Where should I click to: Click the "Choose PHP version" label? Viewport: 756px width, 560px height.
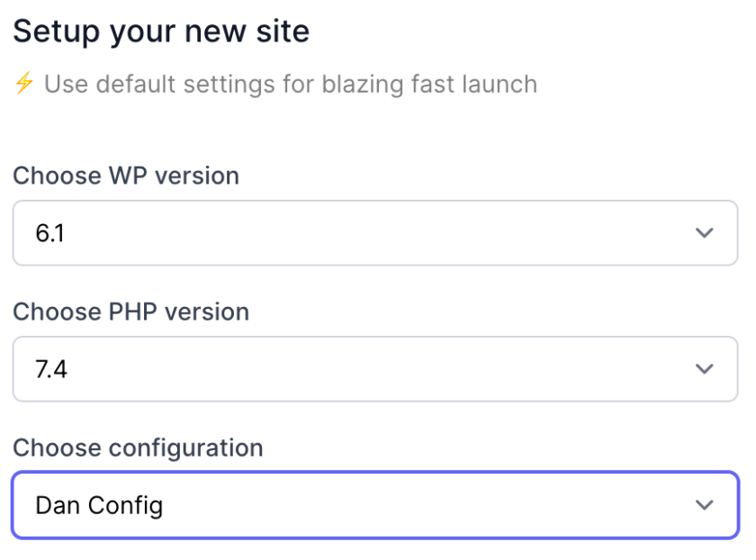point(131,312)
